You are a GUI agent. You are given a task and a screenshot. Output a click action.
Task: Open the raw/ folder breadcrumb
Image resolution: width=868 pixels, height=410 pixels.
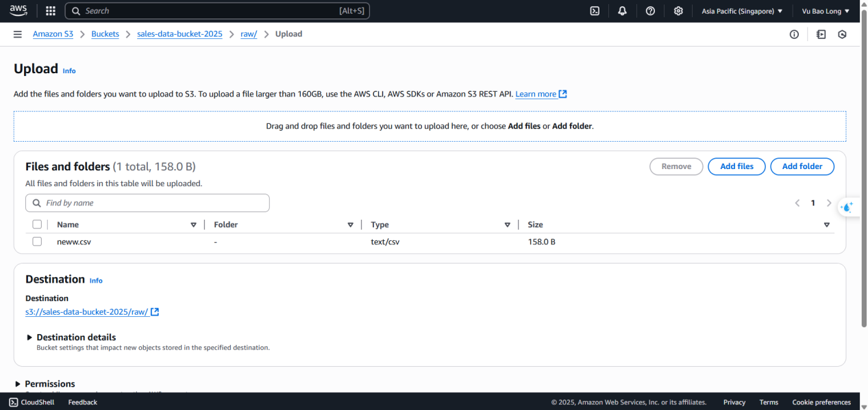pyautogui.click(x=249, y=34)
